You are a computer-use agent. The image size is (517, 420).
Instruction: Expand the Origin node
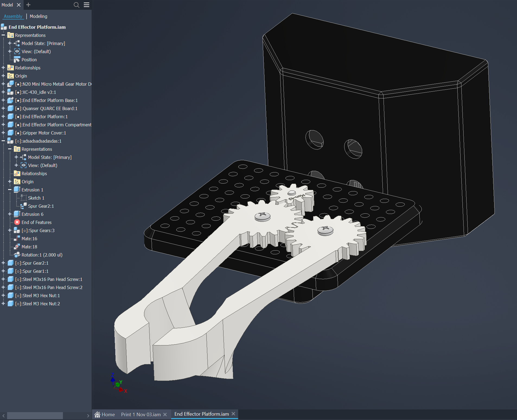[3, 76]
